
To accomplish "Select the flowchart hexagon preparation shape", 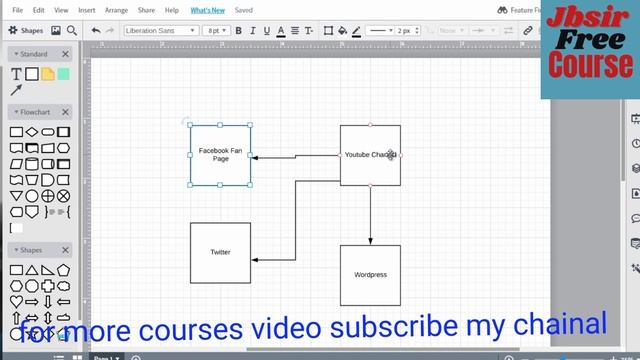I will pos(63,148).
